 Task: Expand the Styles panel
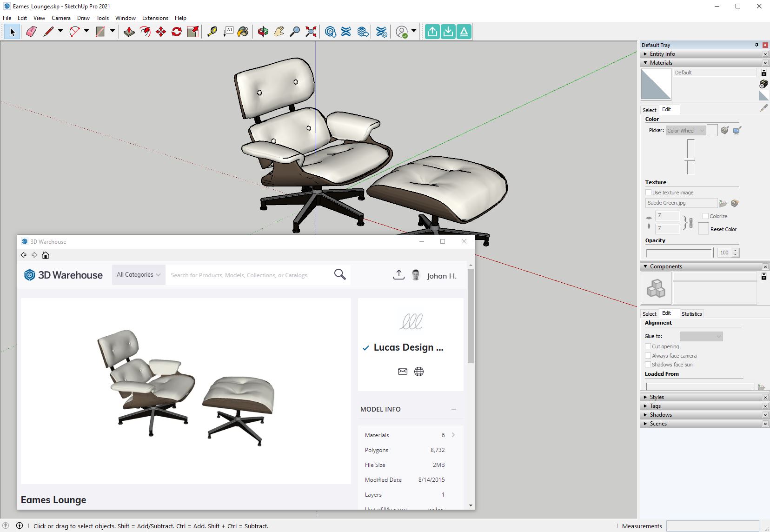click(645, 397)
